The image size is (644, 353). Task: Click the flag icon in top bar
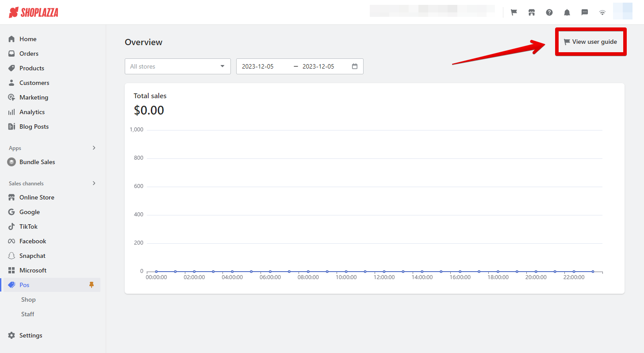[x=514, y=12]
